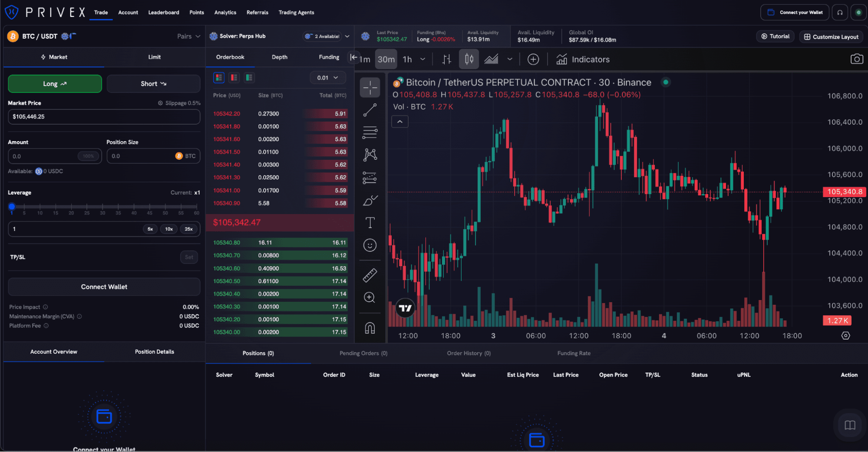The height and width of the screenshot is (452, 868).
Task: Click the Connect Wallet order button
Action: (x=104, y=287)
